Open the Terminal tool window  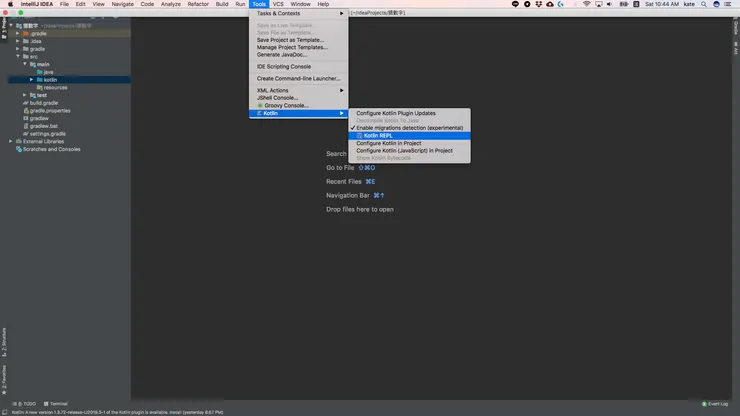click(56, 404)
